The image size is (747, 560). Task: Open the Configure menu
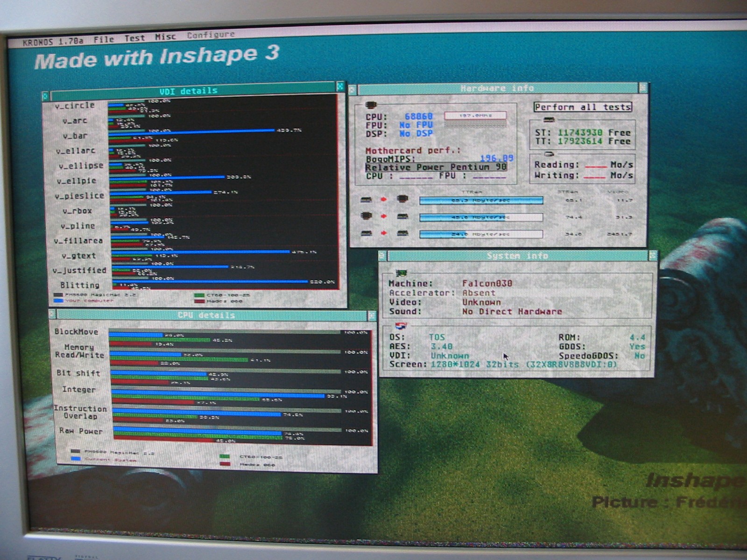[x=211, y=35]
